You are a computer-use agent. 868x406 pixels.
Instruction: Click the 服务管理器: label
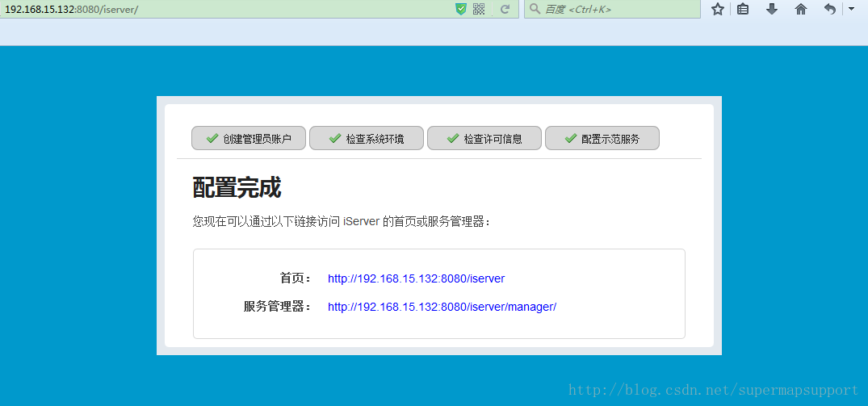278,307
